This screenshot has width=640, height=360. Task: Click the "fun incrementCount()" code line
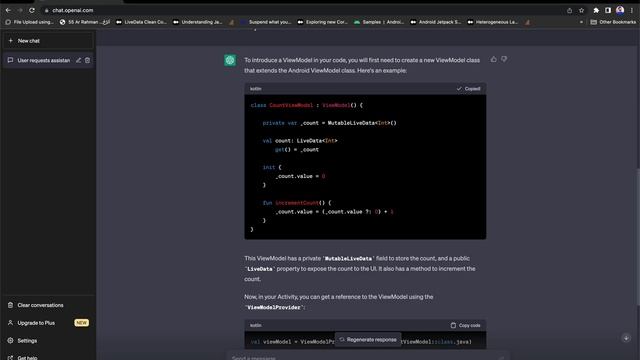pos(297,203)
